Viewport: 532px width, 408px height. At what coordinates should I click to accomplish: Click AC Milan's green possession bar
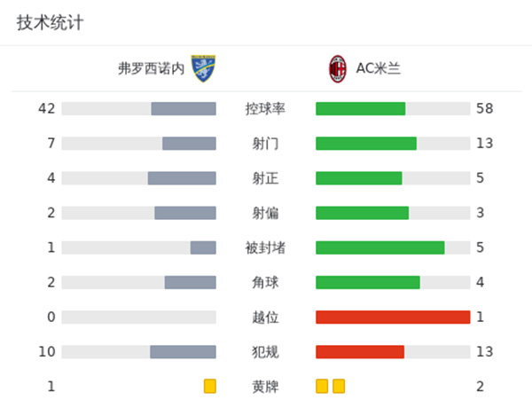point(360,108)
